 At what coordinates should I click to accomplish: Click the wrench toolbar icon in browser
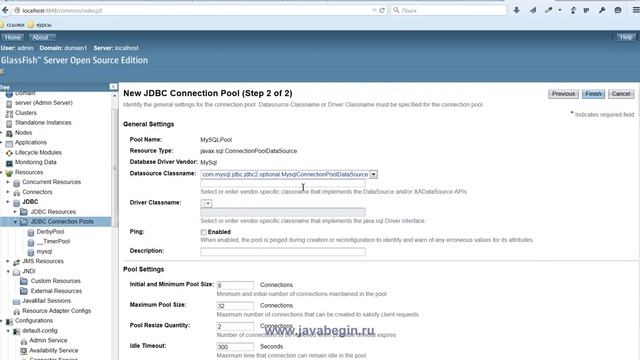(602, 10)
